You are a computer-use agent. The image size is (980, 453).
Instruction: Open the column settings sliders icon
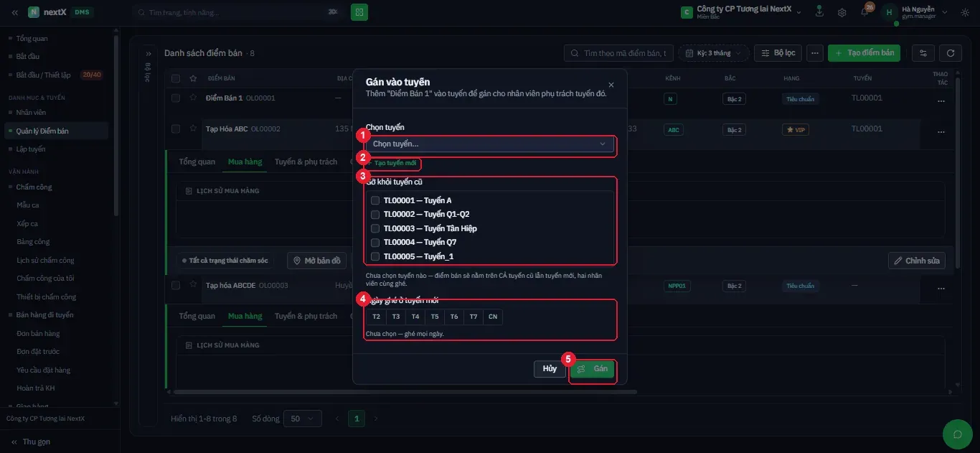click(x=923, y=53)
